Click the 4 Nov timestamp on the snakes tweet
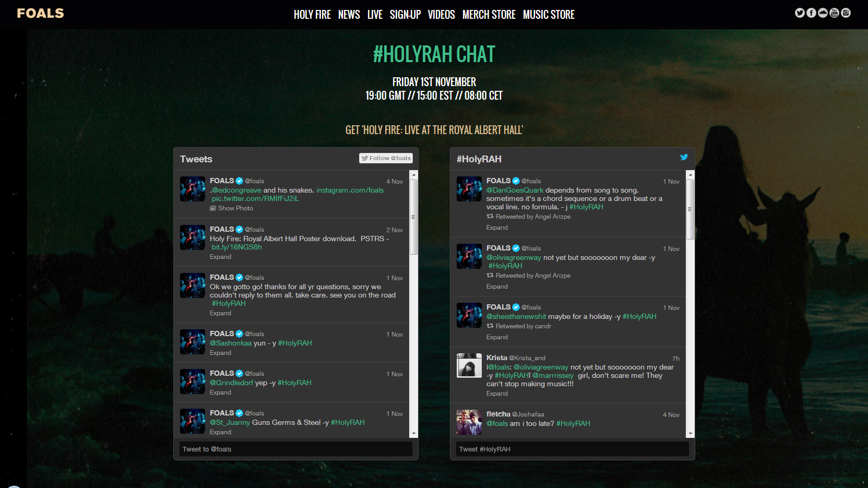The width and height of the screenshot is (868, 488). pos(395,182)
